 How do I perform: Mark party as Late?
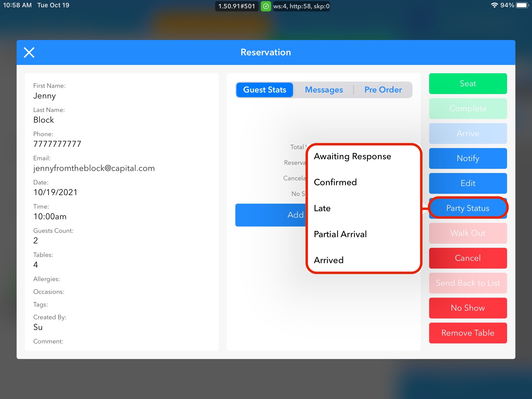[x=322, y=208]
